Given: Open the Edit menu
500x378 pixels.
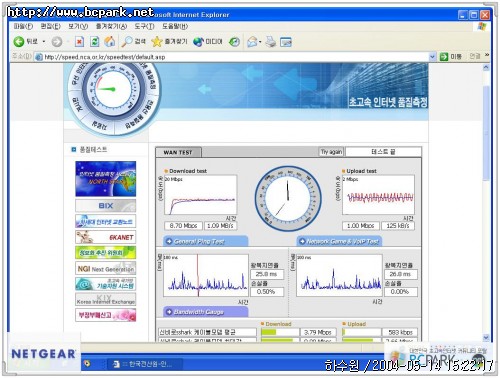Looking at the screenshot, I should [x=50, y=26].
